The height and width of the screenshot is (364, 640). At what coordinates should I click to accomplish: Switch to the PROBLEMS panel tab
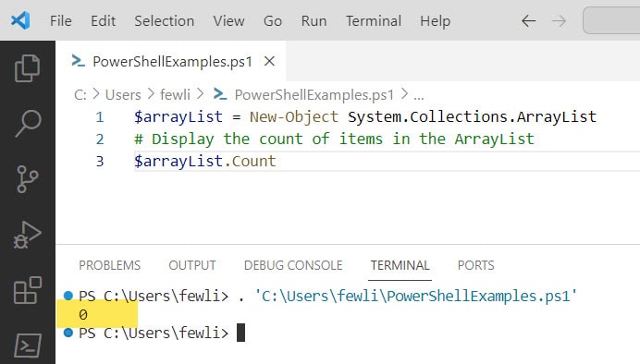click(109, 265)
